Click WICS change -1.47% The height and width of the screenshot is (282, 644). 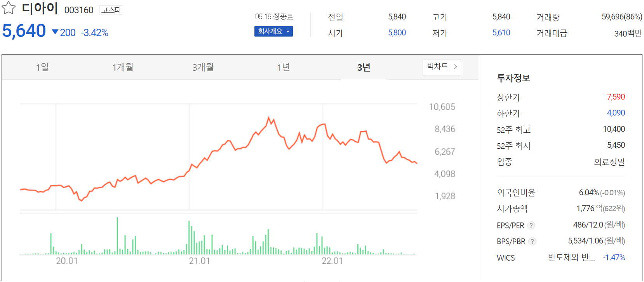pyautogui.click(x=614, y=257)
